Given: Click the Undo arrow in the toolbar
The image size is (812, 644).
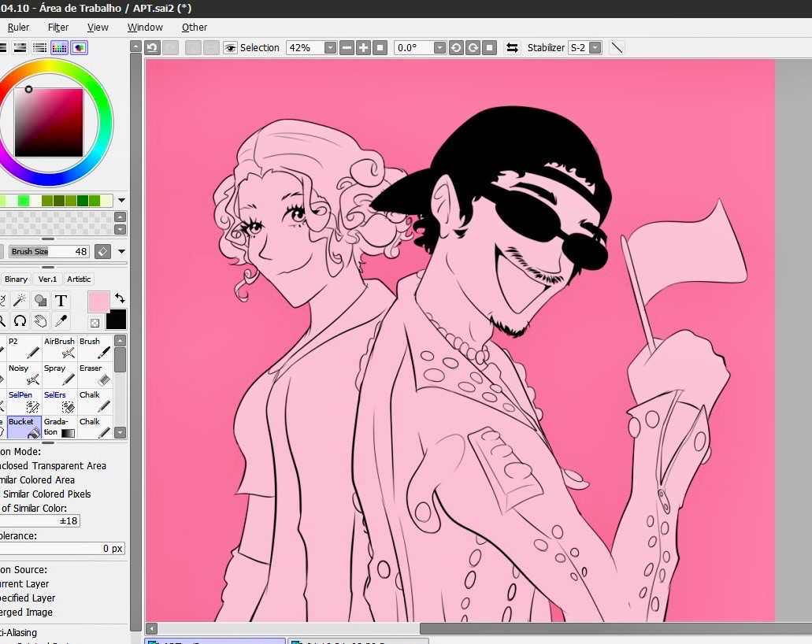Looking at the screenshot, I should pyautogui.click(x=152, y=47).
